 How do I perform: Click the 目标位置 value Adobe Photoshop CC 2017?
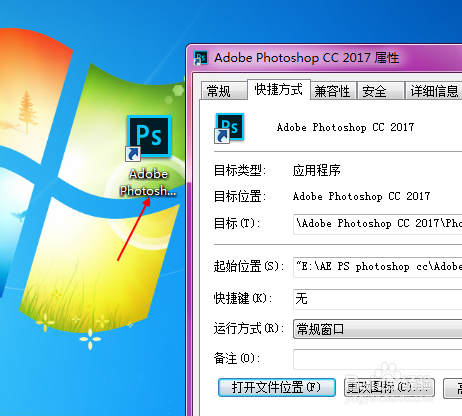coord(361,196)
